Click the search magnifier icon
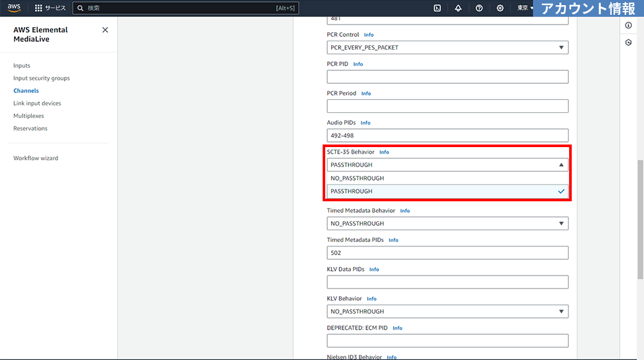Image resolution: width=644 pixels, height=360 pixels. (x=81, y=8)
